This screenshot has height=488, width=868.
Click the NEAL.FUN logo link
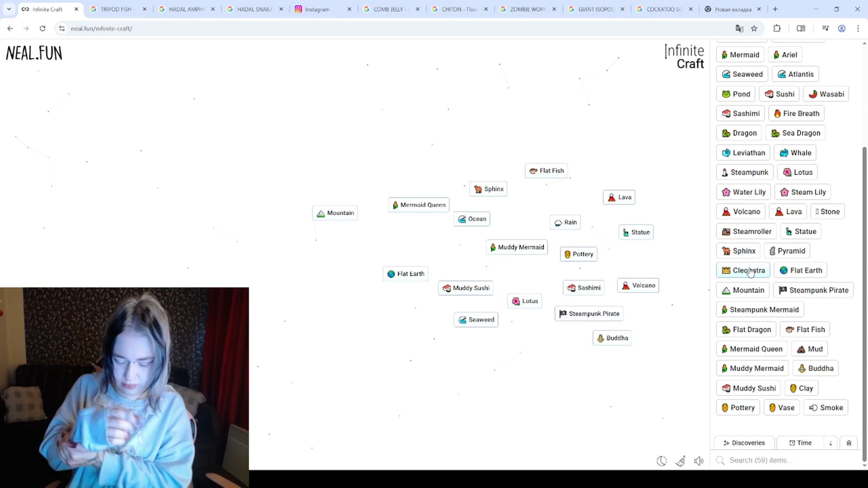click(34, 53)
